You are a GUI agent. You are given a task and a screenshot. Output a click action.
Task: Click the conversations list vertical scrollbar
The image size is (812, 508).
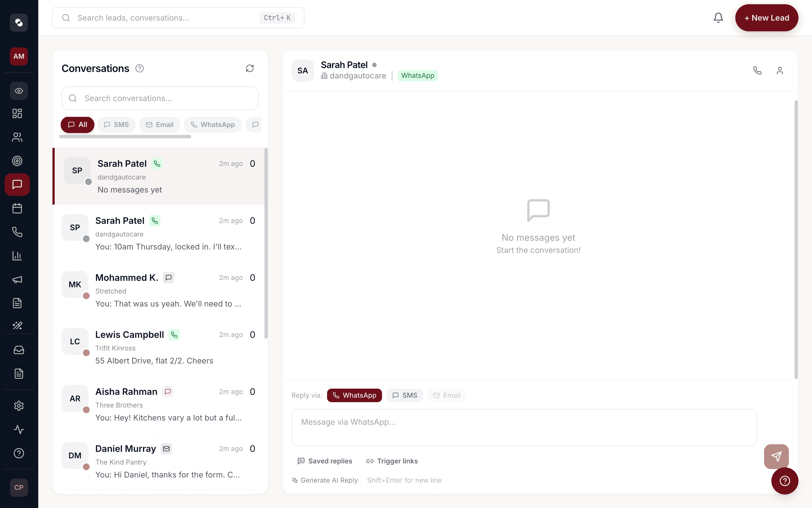coord(266,243)
